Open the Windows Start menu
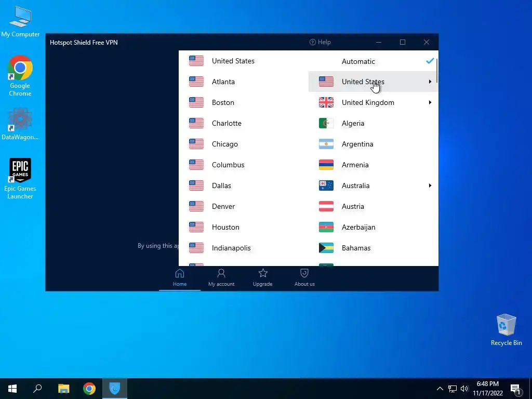Viewport: 532px width, 399px height. (x=12, y=389)
